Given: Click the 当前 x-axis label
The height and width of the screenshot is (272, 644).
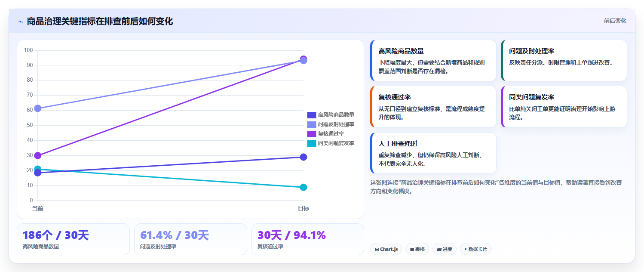Looking at the screenshot, I should click(x=37, y=208).
